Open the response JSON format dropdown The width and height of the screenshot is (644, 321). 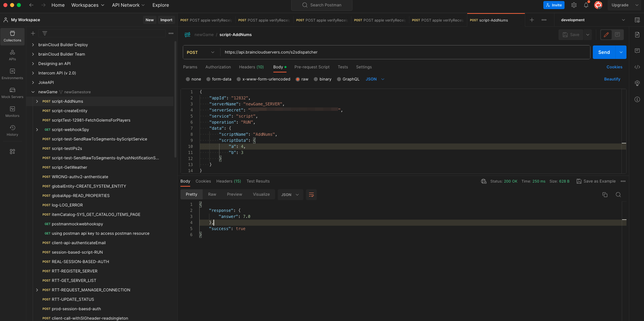click(x=290, y=195)
